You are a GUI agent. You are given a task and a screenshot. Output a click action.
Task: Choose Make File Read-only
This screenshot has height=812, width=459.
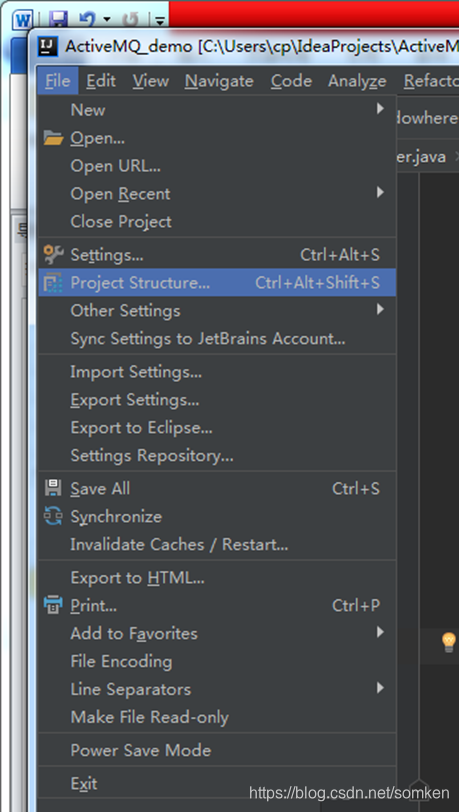coord(217,717)
